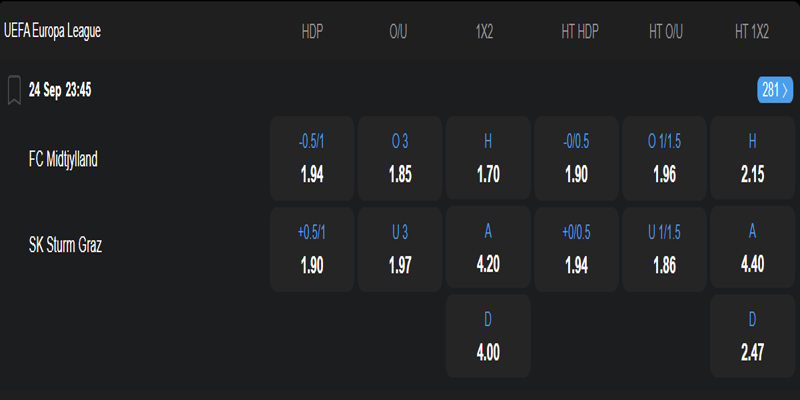Choose away win odds 4.20
Image resolution: width=800 pixels, height=400 pixels.
coord(488,249)
